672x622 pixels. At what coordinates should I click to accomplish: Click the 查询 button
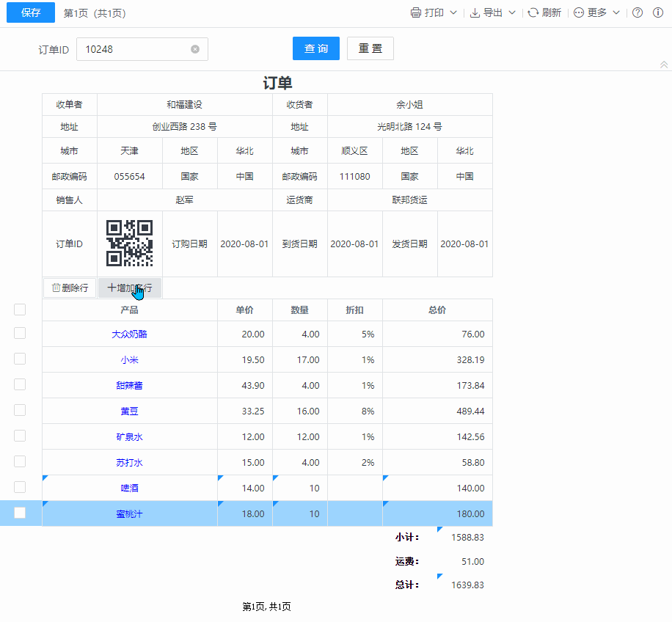click(316, 48)
